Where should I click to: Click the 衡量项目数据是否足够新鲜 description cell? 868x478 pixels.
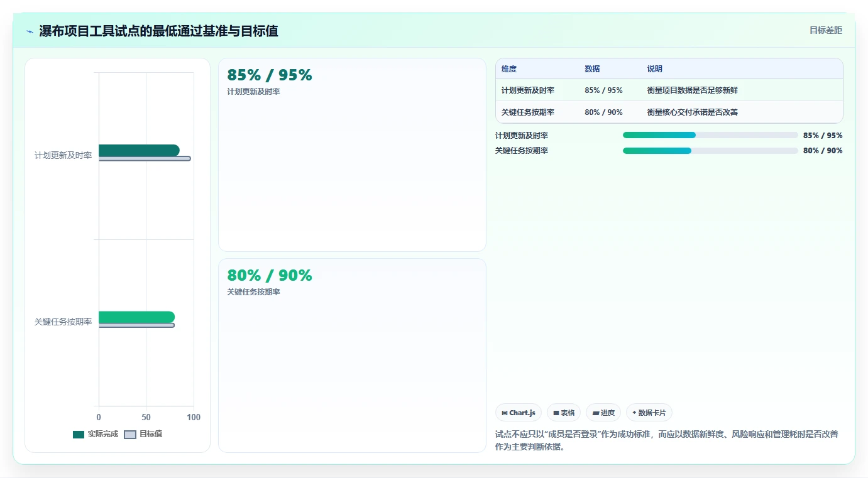click(x=693, y=90)
